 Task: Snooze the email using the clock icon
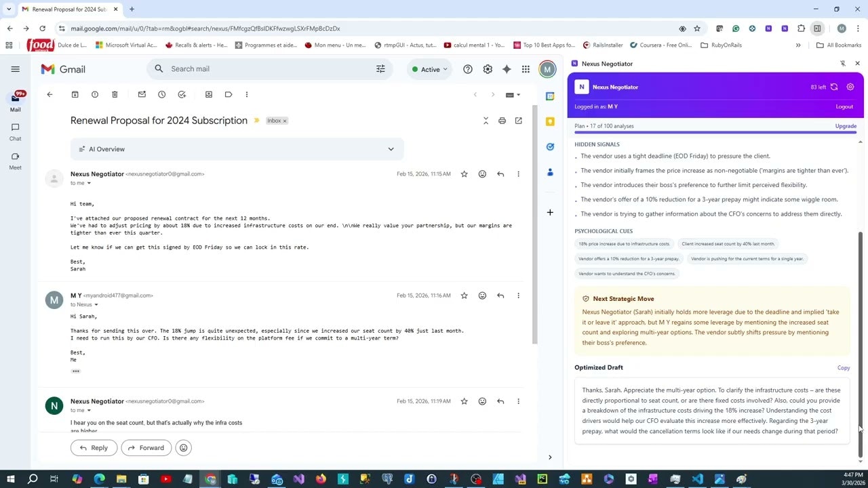162,94
